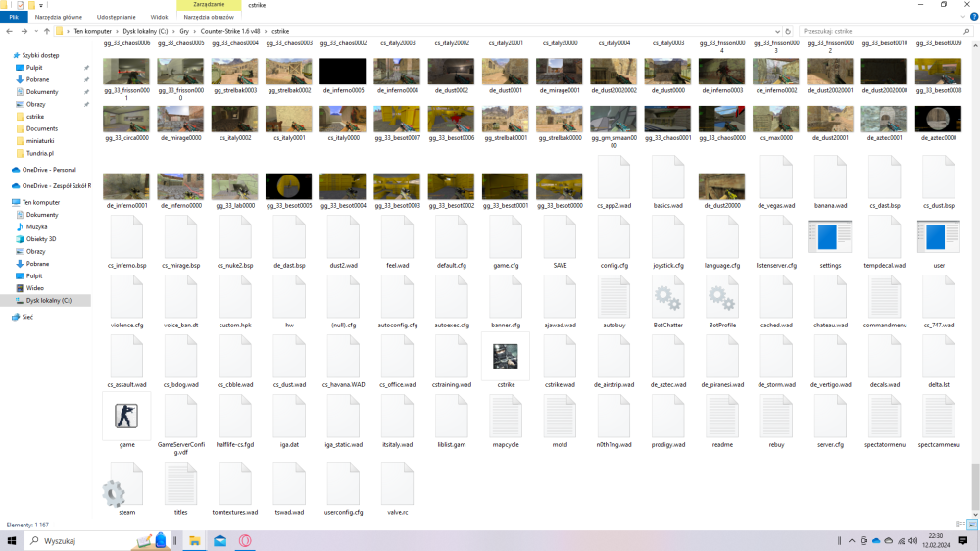Open the readme text file
This screenshot has width=980, height=551.
pyautogui.click(x=722, y=417)
